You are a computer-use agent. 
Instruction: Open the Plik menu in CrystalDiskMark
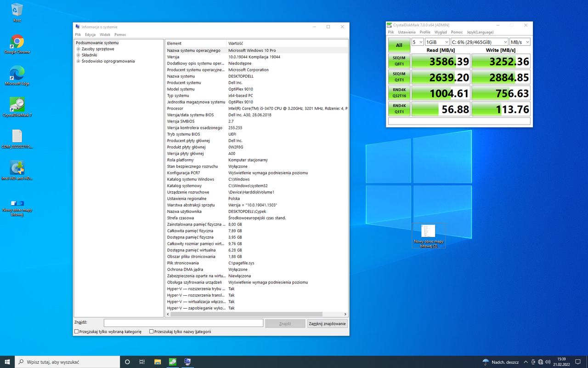tap(391, 32)
